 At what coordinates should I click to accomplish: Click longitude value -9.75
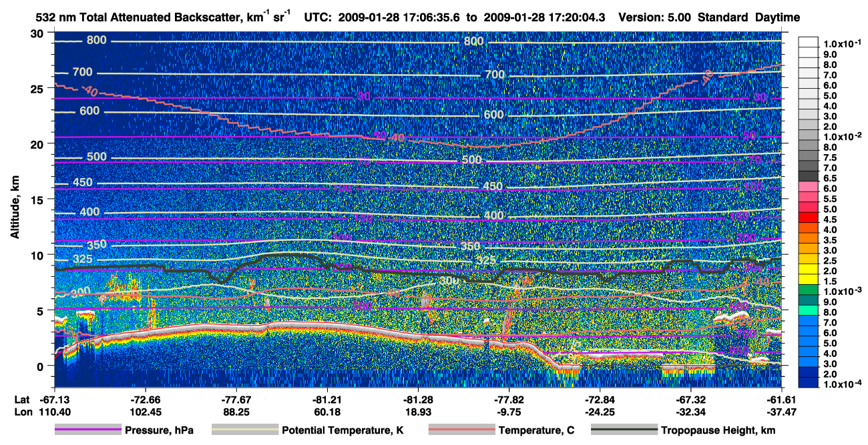pos(509,412)
